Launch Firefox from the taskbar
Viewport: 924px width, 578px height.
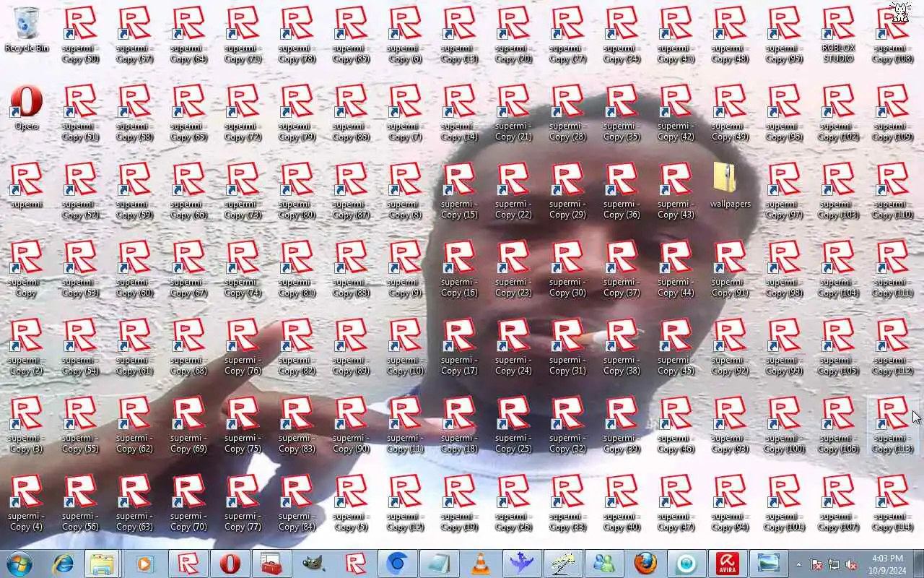646,564
